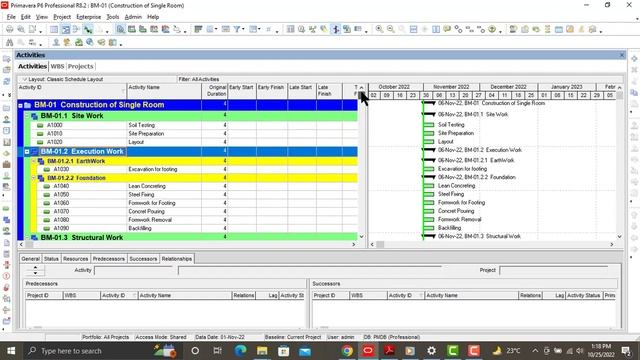Click the Early Finish column header
640x360 pixels.
272,91
